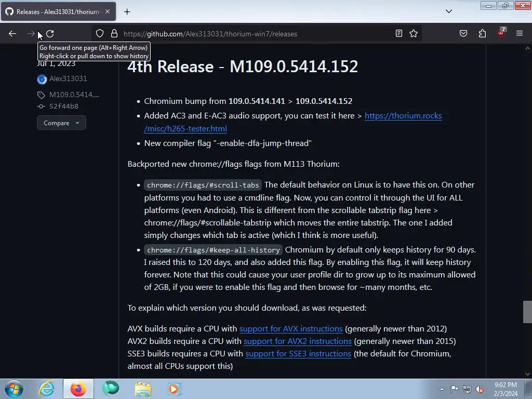Go back one page in Firefox

click(12, 34)
